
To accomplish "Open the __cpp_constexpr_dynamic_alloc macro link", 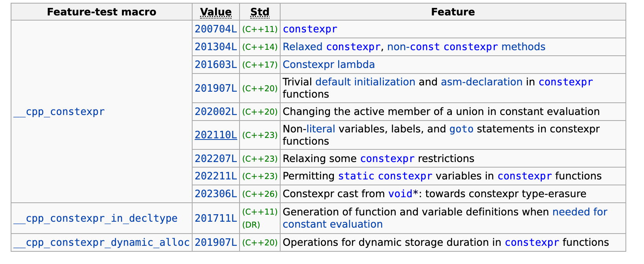I will [x=101, y=242].
